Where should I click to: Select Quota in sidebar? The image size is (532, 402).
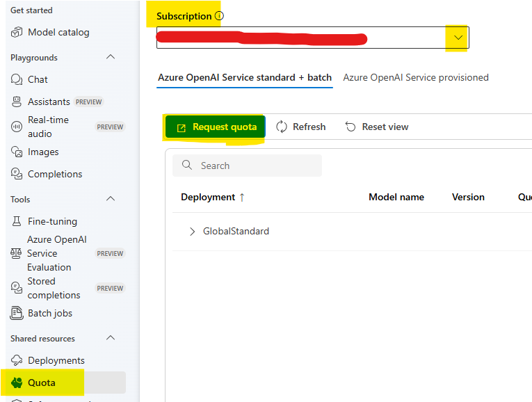tap(65, 383)
